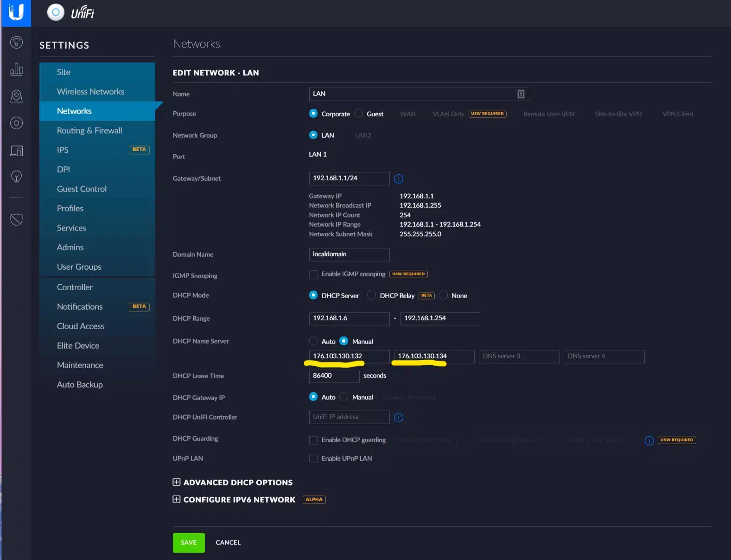Enable DHCP guarding checkbox
The image size is (731, 560).
coord(313,440)
